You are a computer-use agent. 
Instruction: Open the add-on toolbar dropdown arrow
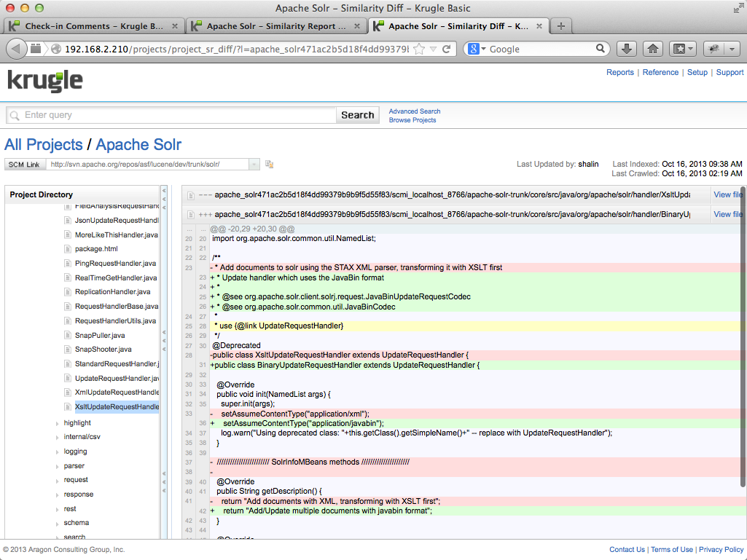tap(732, 49)
